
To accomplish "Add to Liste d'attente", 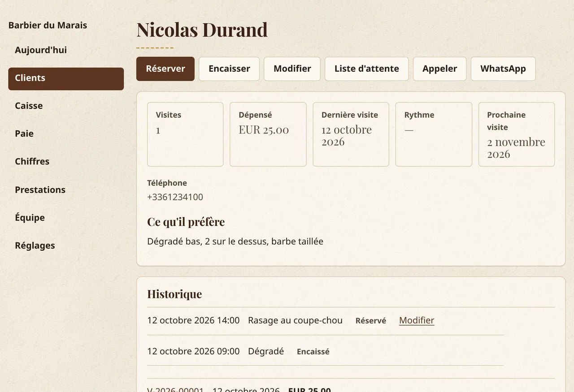I will [366, 69].
